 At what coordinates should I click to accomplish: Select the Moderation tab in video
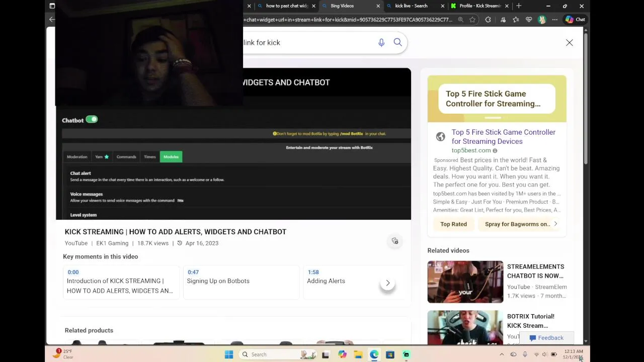tap(77, 157)
